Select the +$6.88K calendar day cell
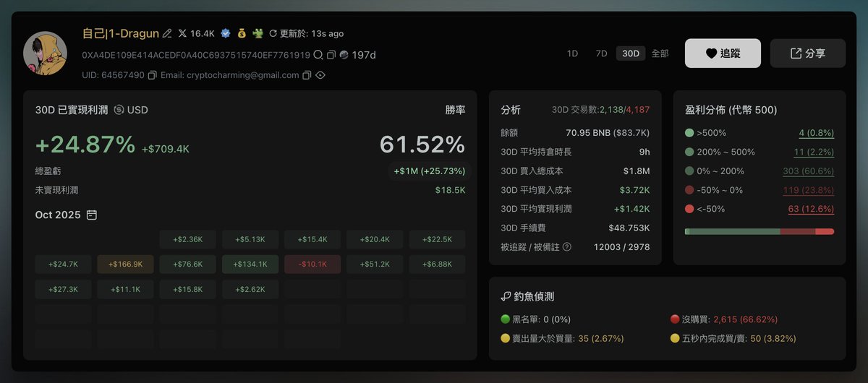Viewport: 868px width, 383px height. [x=438, y=264]
